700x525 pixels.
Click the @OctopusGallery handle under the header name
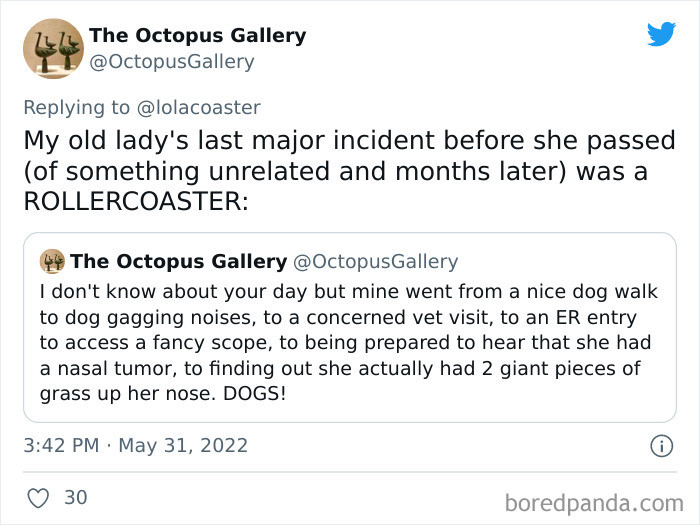coord(172,62)
